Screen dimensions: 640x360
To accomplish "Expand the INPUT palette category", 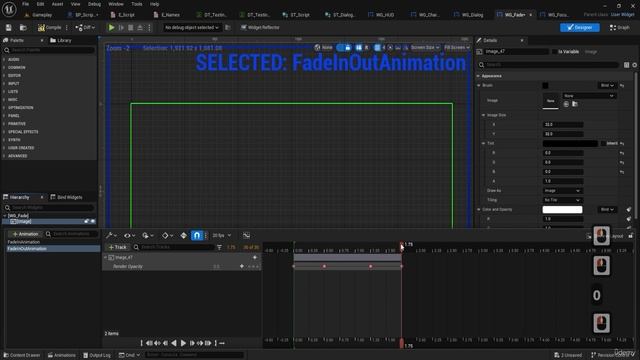I will [x=13, y=83].
